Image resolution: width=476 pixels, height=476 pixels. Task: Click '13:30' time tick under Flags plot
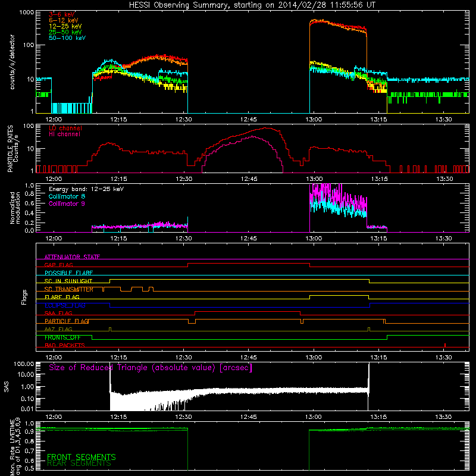(443, 358)
